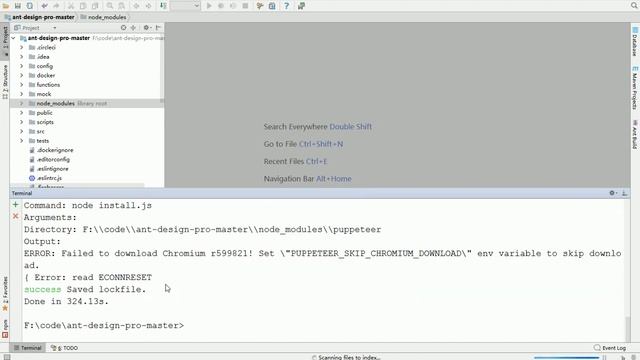Open the Event Log
This screenshot has width=640, height=360.
click(610, 348)
